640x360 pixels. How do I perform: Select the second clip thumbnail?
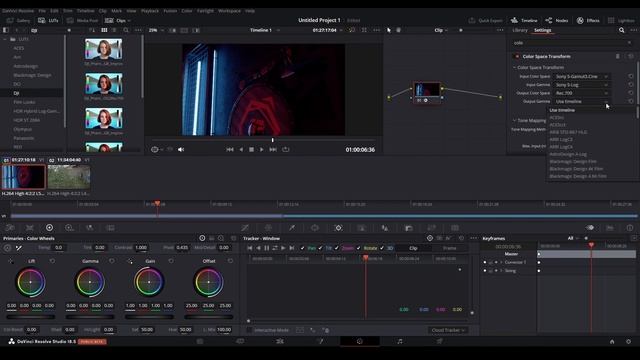(x=69, y=177)
